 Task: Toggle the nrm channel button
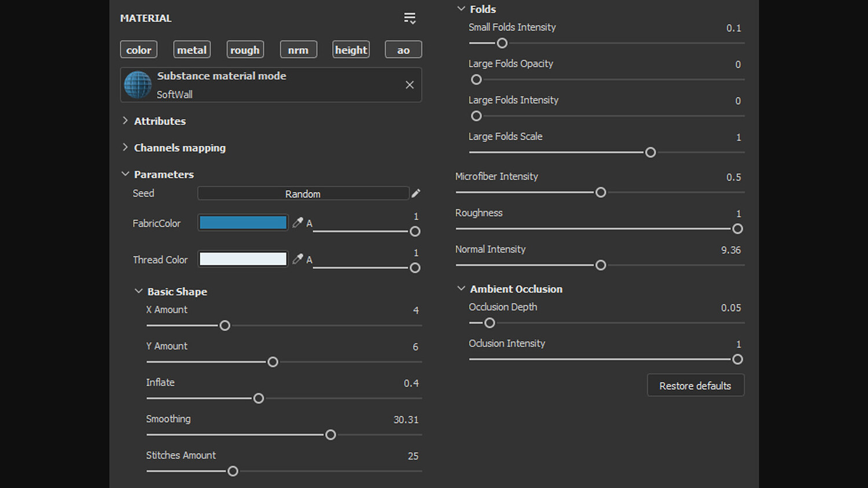click(298, 50)
